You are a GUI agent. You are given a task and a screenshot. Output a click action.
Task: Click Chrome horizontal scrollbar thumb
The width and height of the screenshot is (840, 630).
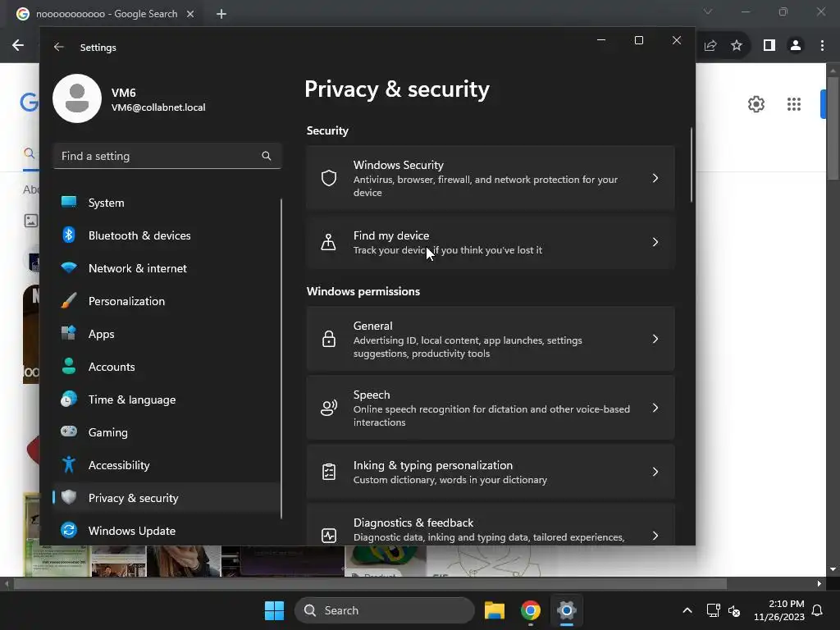point(370,584)
